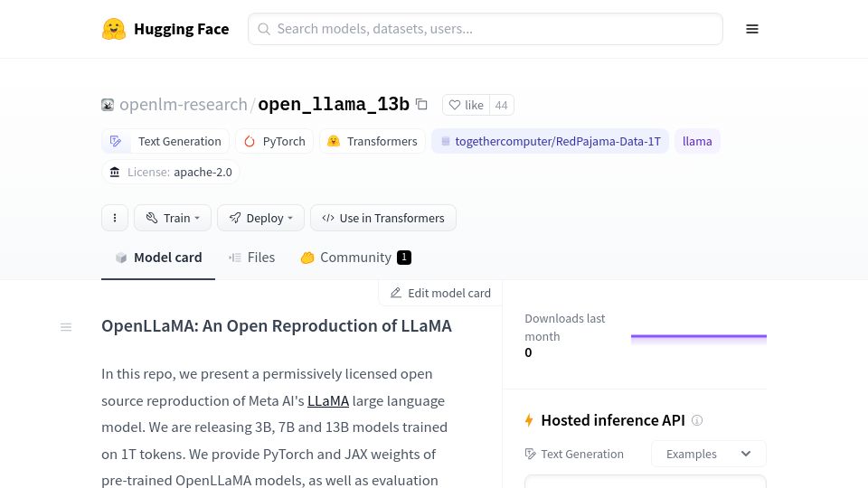Copy model name with the copy icon
Image resolution: width=868 pixels, height=488 pixels.
(x=422, y=104)
